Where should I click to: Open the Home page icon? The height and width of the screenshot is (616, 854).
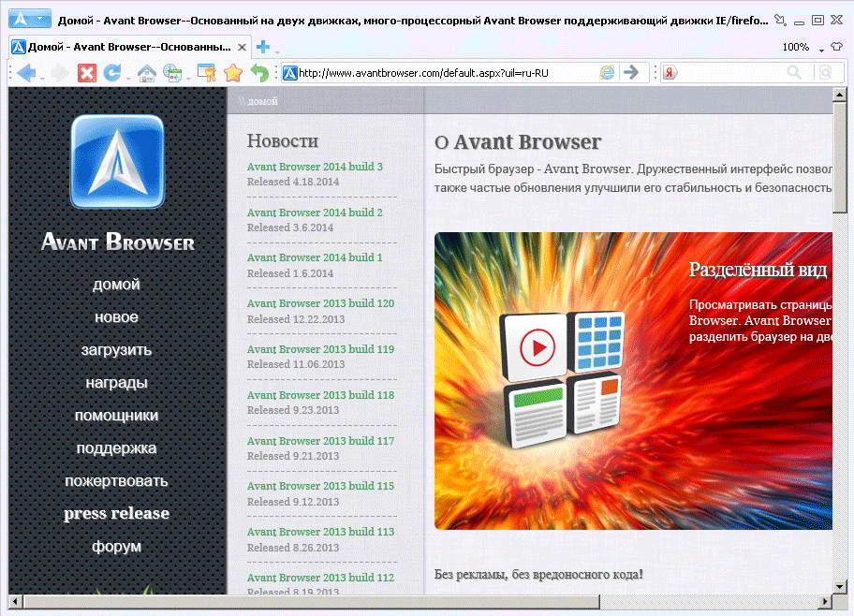coord(144,72)
